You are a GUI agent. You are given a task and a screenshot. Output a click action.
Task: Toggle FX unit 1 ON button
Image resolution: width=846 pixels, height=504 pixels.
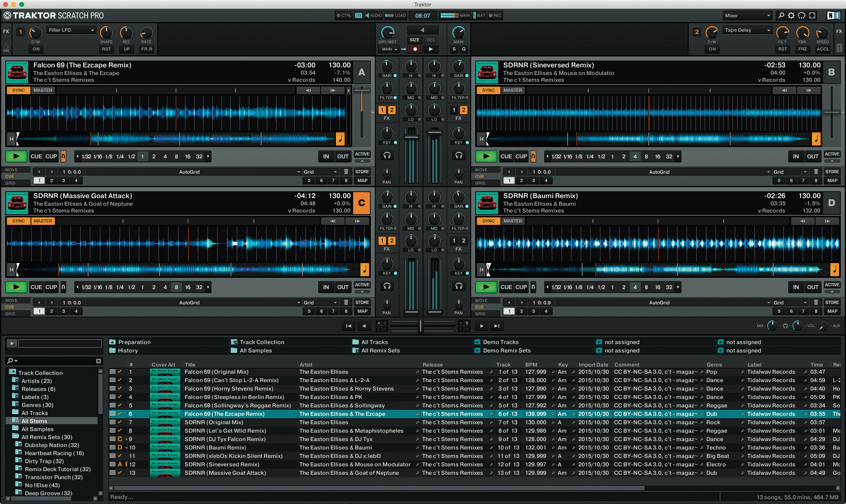pos(36,49)
